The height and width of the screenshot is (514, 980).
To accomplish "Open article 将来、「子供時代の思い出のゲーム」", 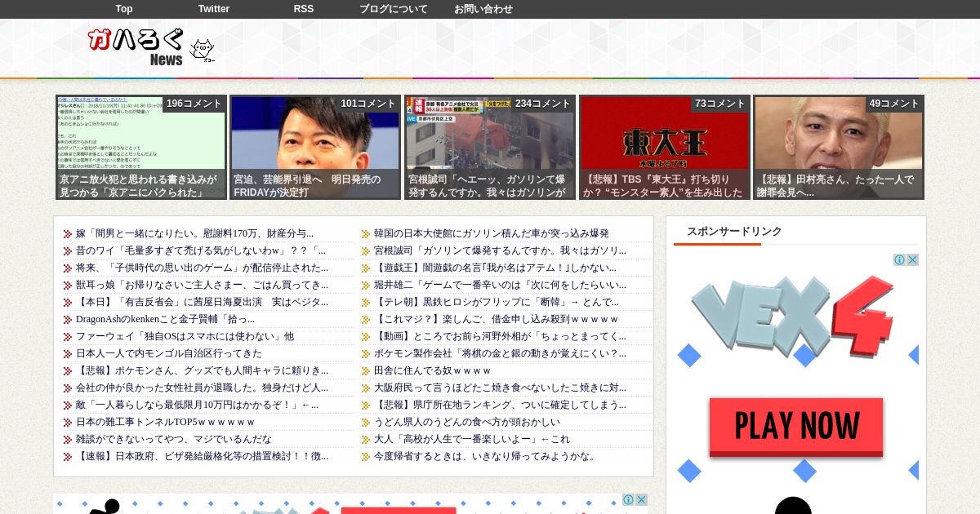I will tap(202, 268).
